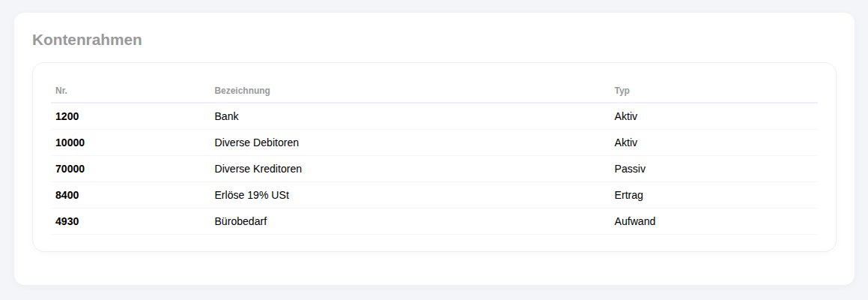Screen dimensions: 868x300
Task: Open account number 10000
Action: pos(70,142)
